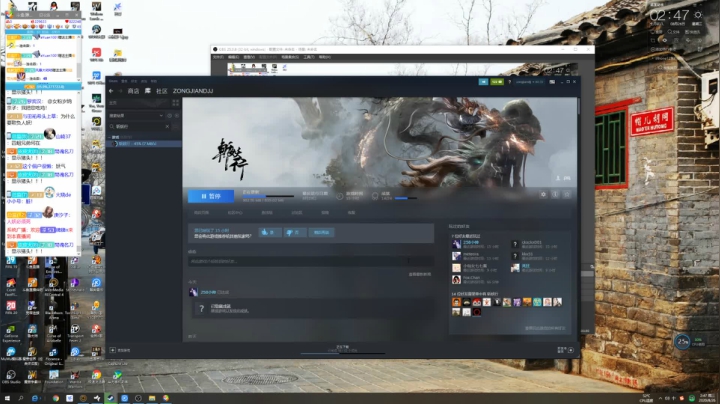Go forward with Steam's forward arrow
This screenshot has height=404, width=720.
coord(120,91)
